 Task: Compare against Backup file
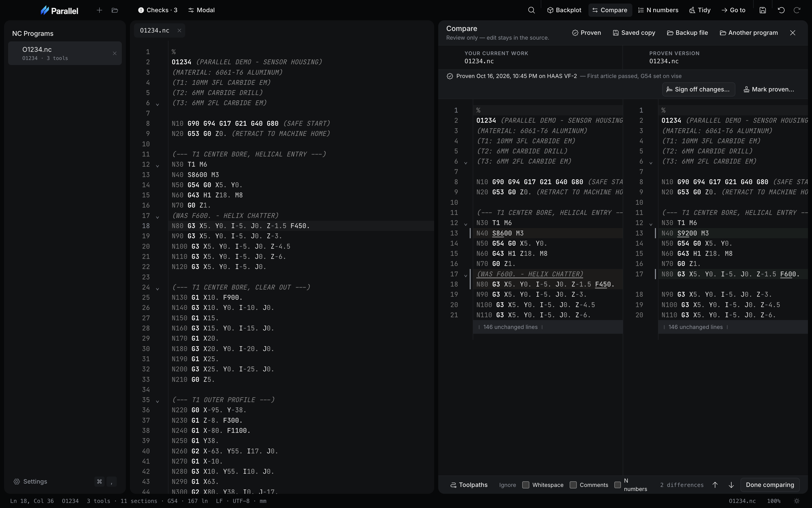point(687,33)
